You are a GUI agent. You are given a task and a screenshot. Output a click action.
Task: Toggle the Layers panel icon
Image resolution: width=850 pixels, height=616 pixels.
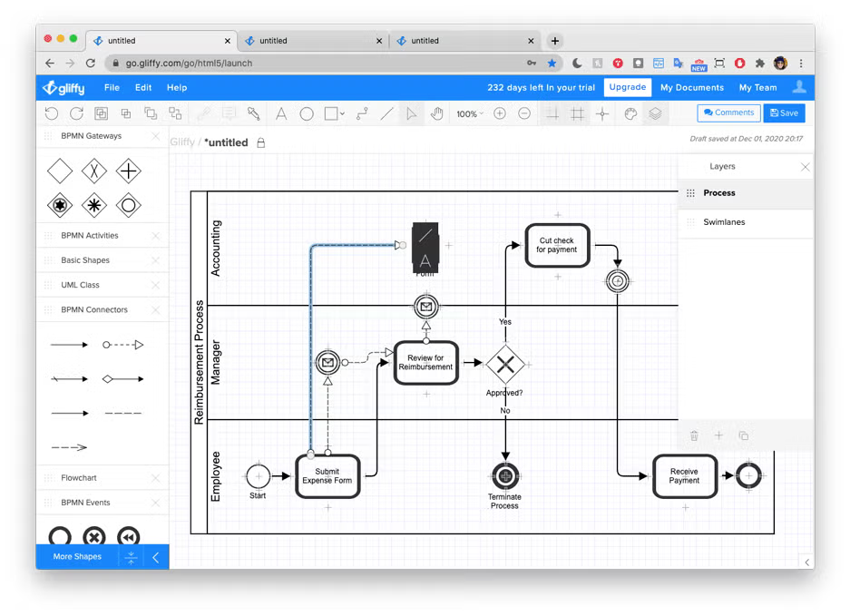pos(655,114)
